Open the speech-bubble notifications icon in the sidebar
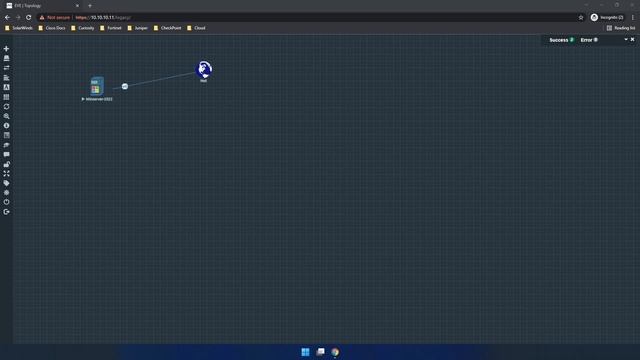Screen dimensions: 640x360 6,154
